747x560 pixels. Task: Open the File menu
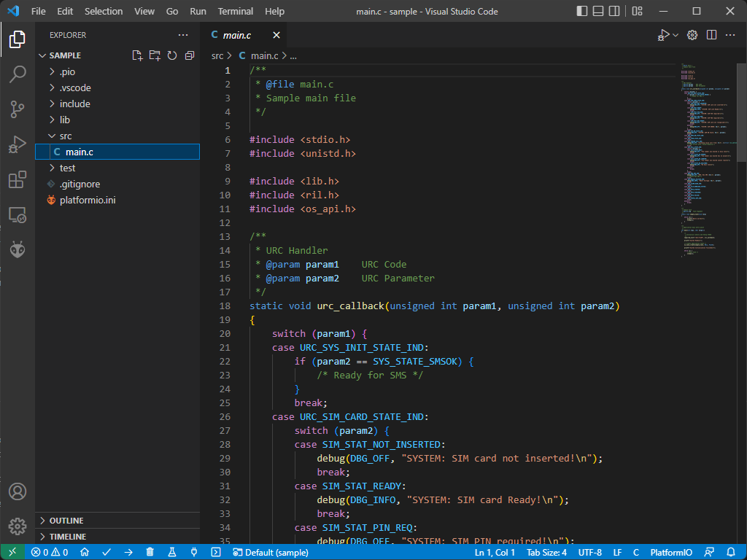tap(39, 11)
